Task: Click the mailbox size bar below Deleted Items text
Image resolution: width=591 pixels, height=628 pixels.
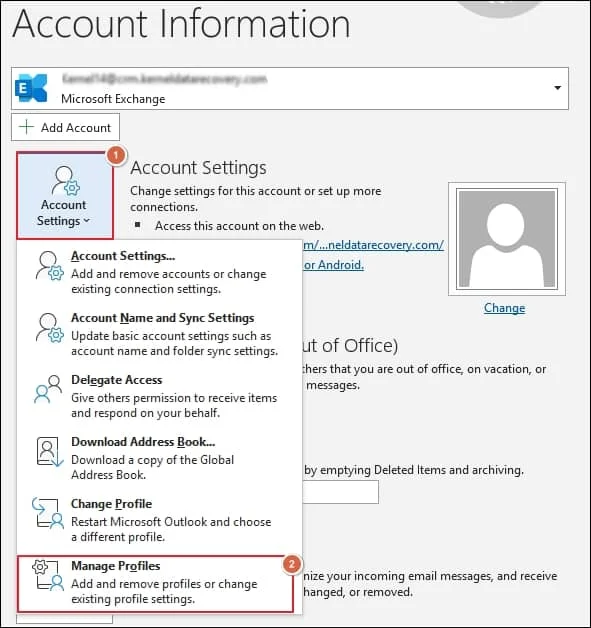Action: 340,492
